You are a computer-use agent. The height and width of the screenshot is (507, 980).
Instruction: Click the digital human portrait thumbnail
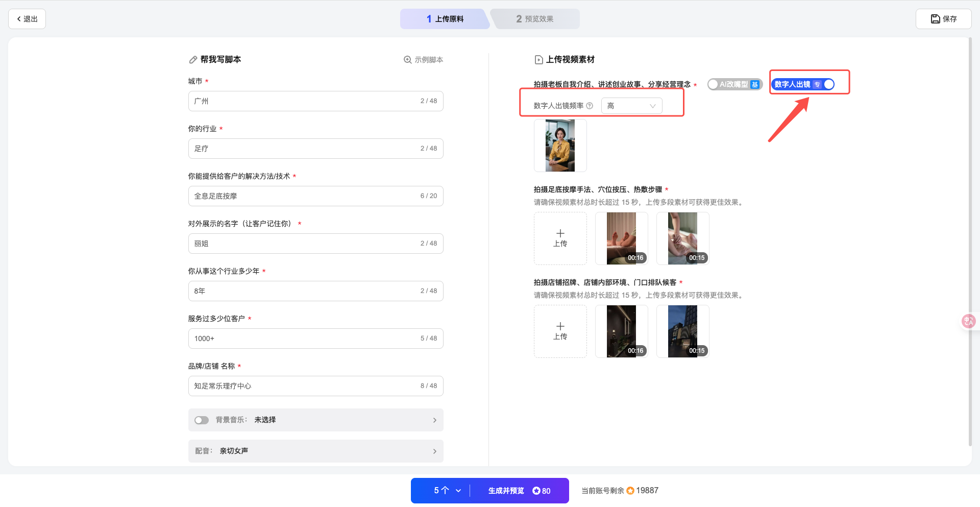click(x=560, y=146)
